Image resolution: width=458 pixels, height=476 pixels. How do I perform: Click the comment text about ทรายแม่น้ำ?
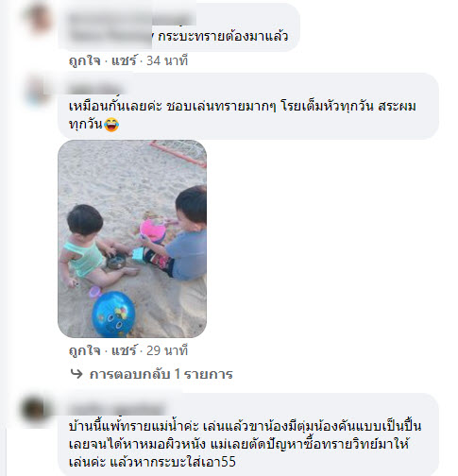tap(245, 444)
